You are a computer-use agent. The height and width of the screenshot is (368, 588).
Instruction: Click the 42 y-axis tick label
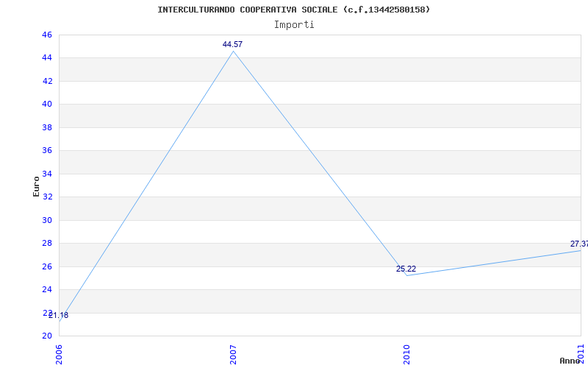click(47, 81)
